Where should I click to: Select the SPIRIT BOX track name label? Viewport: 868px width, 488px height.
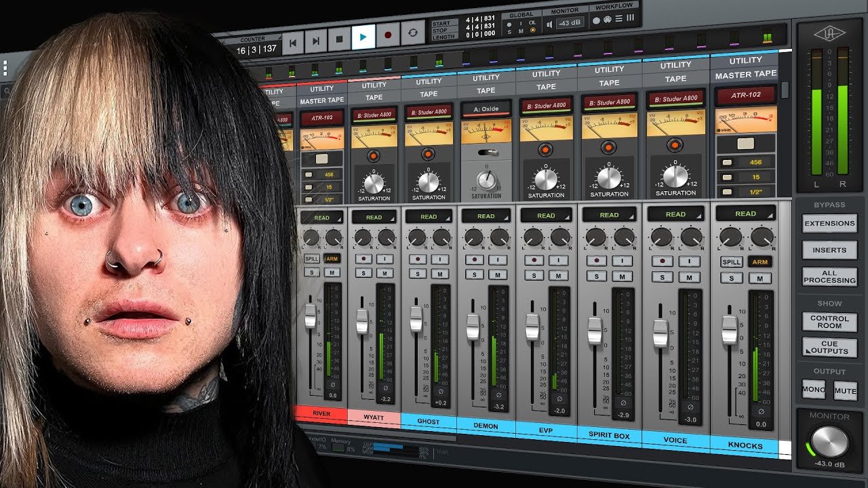click(x=609, y=435)
